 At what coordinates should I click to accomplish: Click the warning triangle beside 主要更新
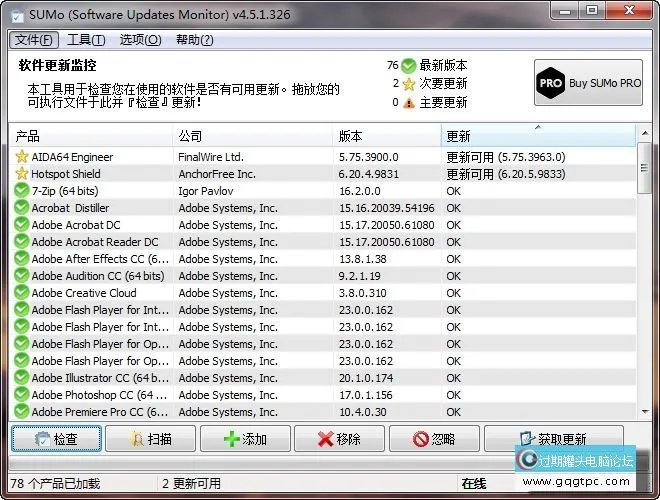(409, 102)
